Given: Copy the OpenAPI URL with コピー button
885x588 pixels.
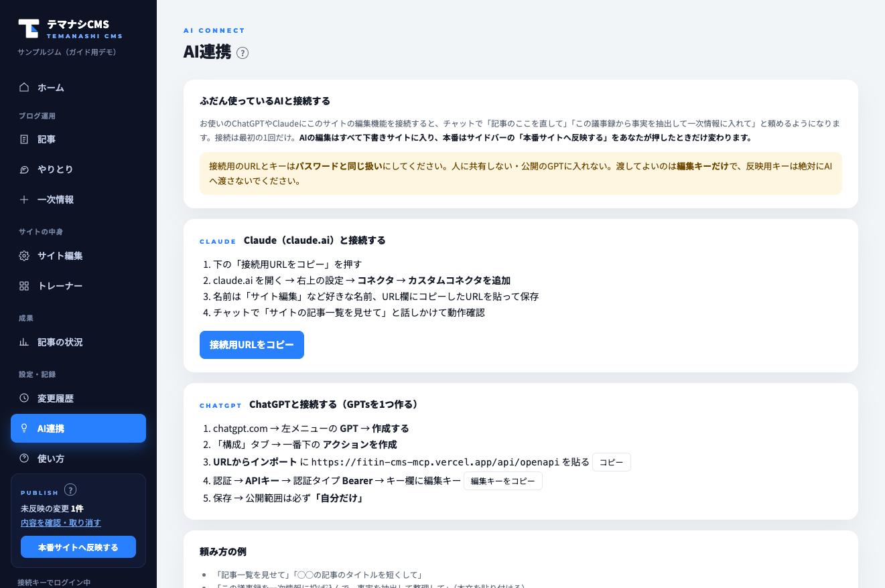Looking at the screenshot, I should (612, 462).
